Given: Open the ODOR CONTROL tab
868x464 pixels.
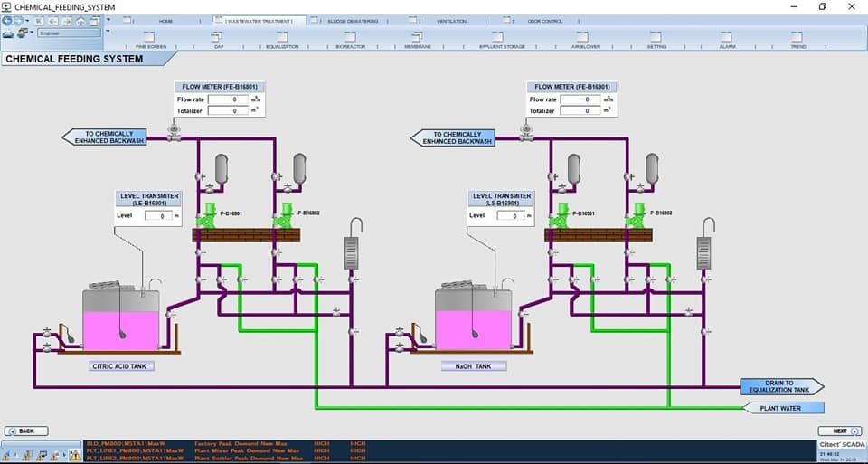Looking at the screenshot, I should [544, 21].
